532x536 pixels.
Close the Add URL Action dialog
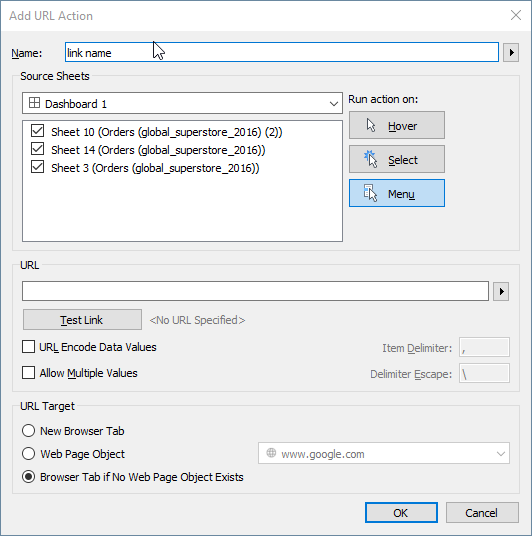[516, 15]
